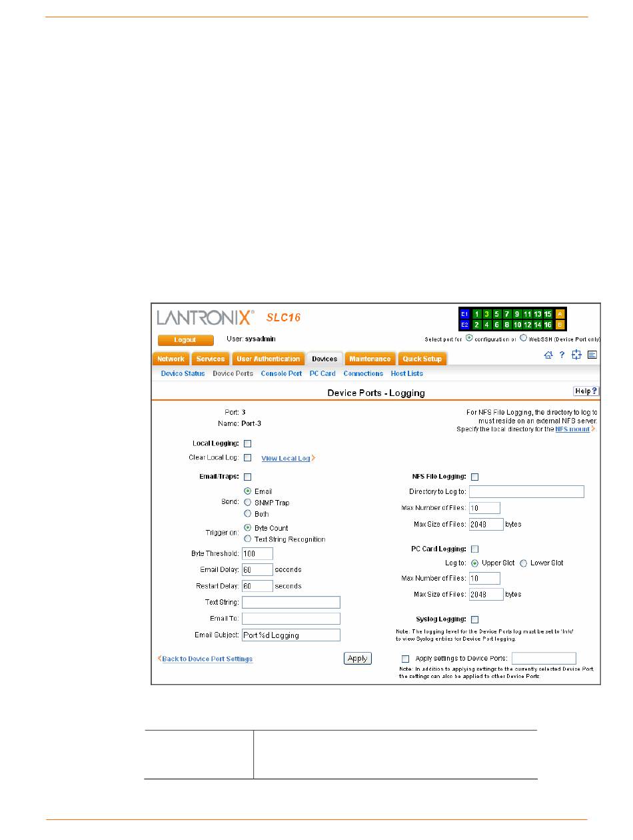Select port 3 in the port grid
Screen dimensions: 633x840
click(487, 314)
